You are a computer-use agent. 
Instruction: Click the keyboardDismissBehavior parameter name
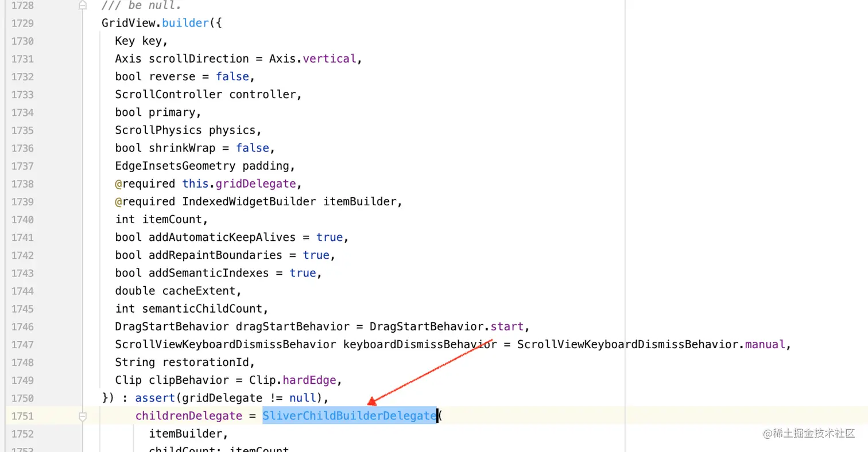420,344
